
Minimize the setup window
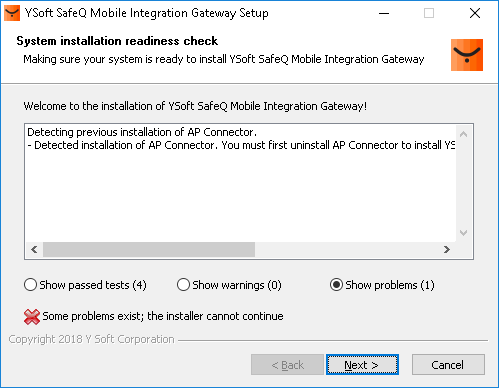click(384, 13)
